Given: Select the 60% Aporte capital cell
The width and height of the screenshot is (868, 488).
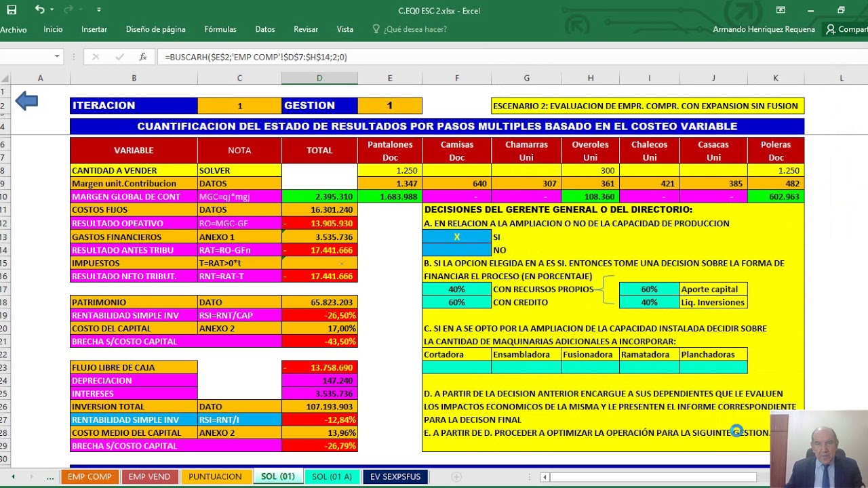Looking at the screenshot, I should [649, 289].
